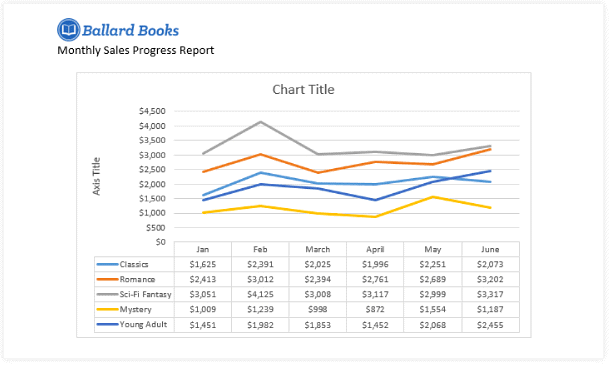Click the $2,999 Sci-Fi Fantasy May cell
Image resolution: width=609 pixels, height=365 pixels.
433,294
